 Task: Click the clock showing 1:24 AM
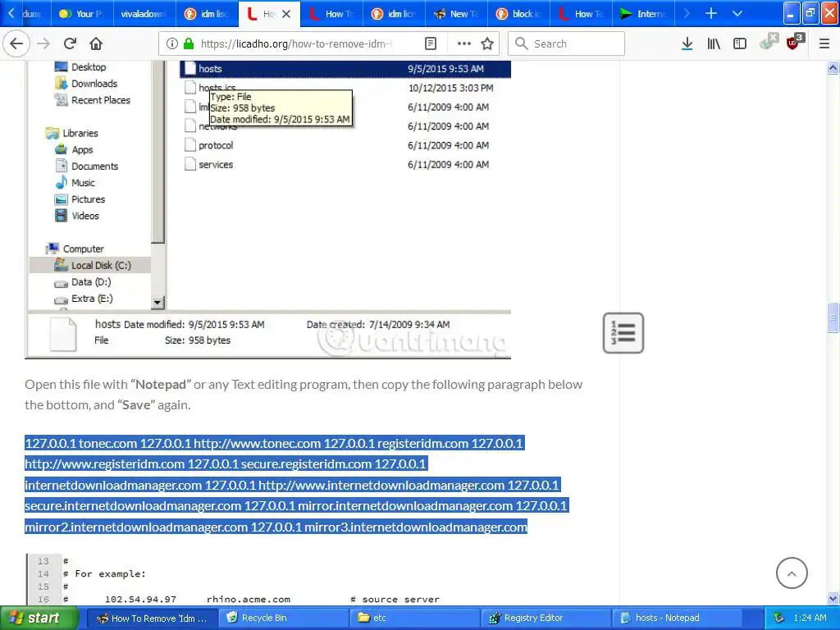pyautogui.click(x=810, y=618)
